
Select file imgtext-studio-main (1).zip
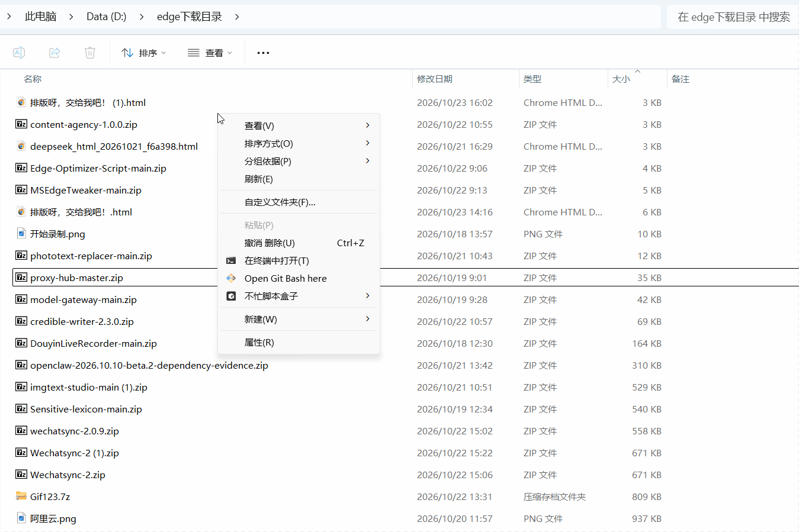point(89,387)
